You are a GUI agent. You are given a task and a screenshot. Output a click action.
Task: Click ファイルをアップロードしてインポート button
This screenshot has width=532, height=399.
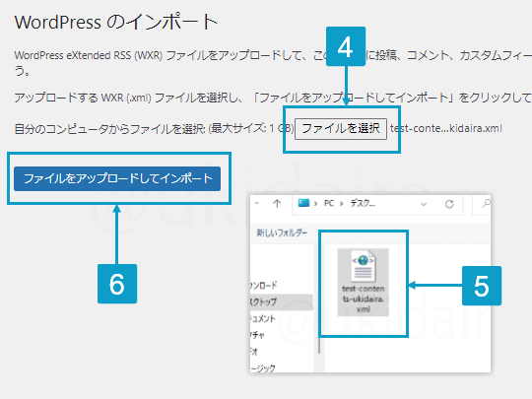(x=117, y=178)
